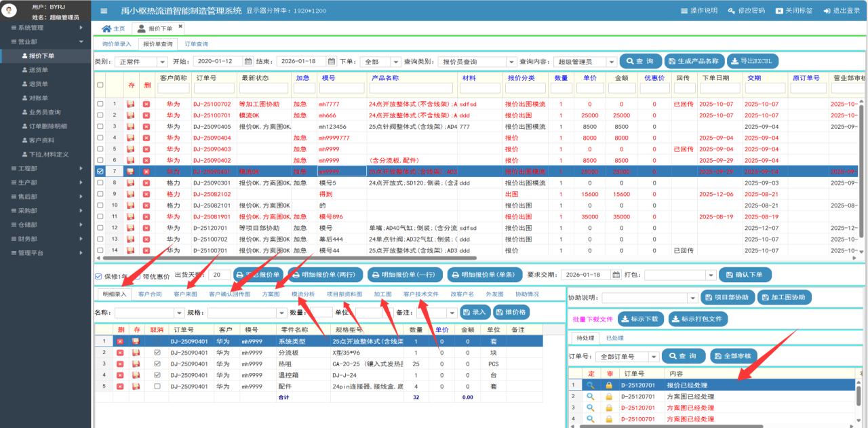Click the save icon in row 1
This screenshot has height=428, width=868.
(131, 104)
